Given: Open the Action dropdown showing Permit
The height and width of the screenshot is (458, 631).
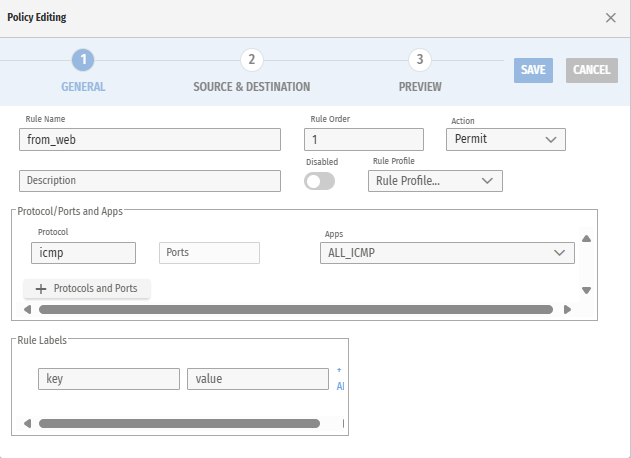Looking at the screenshot, I should (x=506, y=139).
